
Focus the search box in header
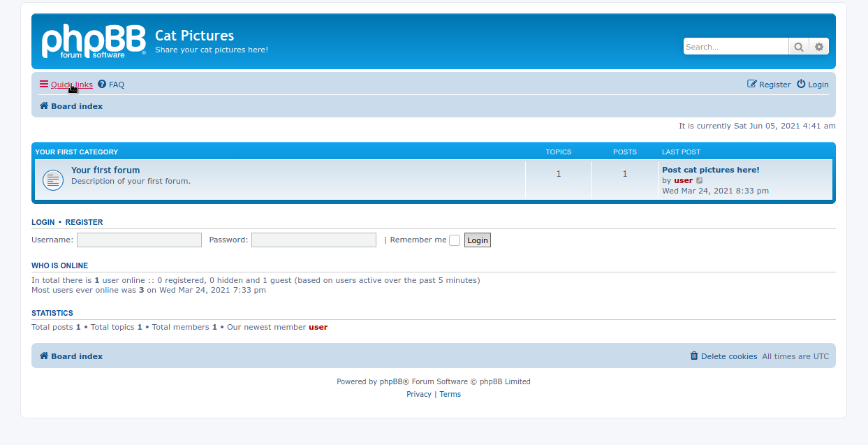tap(735, 47)
